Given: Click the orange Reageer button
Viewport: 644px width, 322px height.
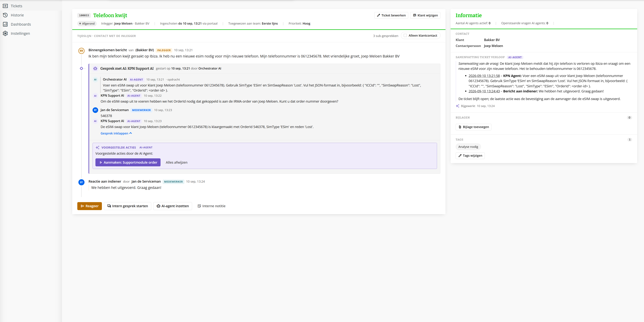Looking at the screenshot, I should (90, 206).
